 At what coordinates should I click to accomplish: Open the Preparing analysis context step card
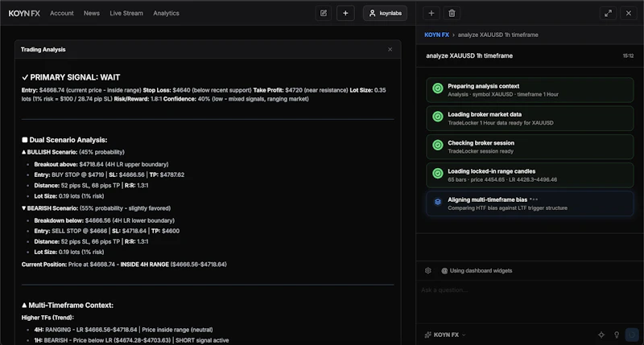point(530,90)
